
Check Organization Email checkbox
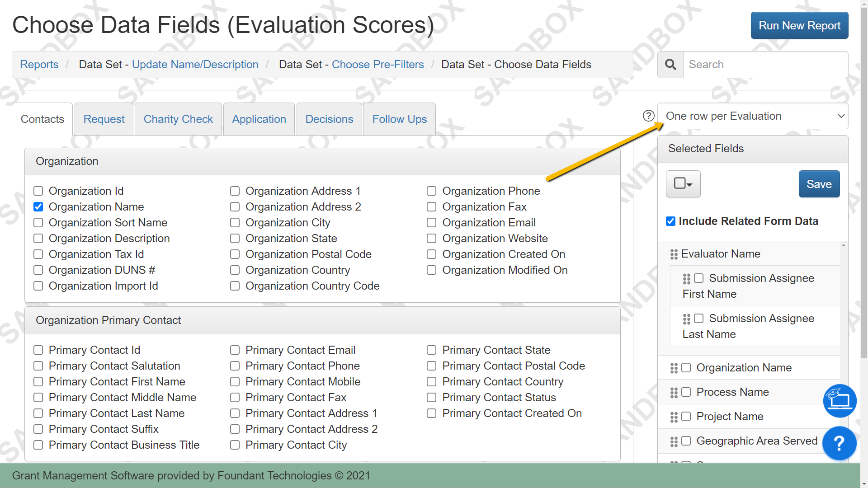[x=432, y=223]
